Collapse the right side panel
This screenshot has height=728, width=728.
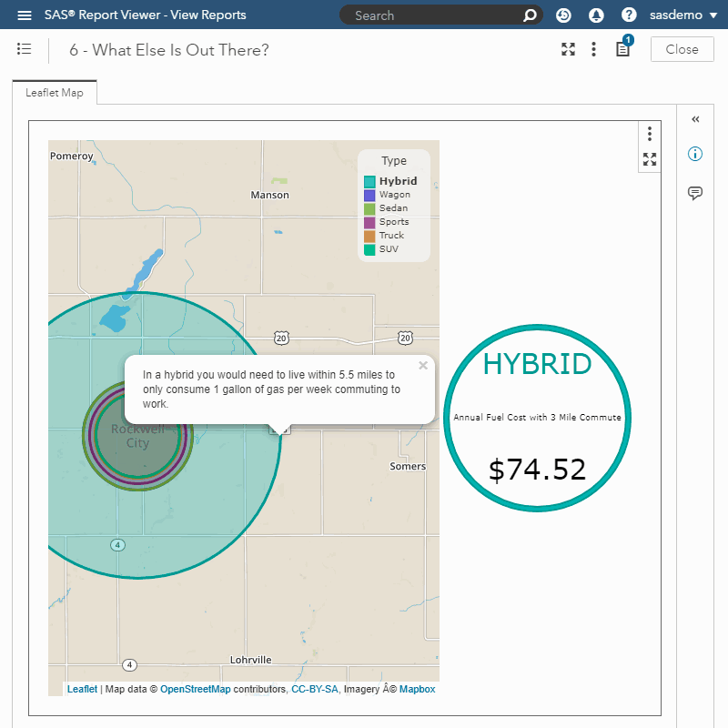695,119
